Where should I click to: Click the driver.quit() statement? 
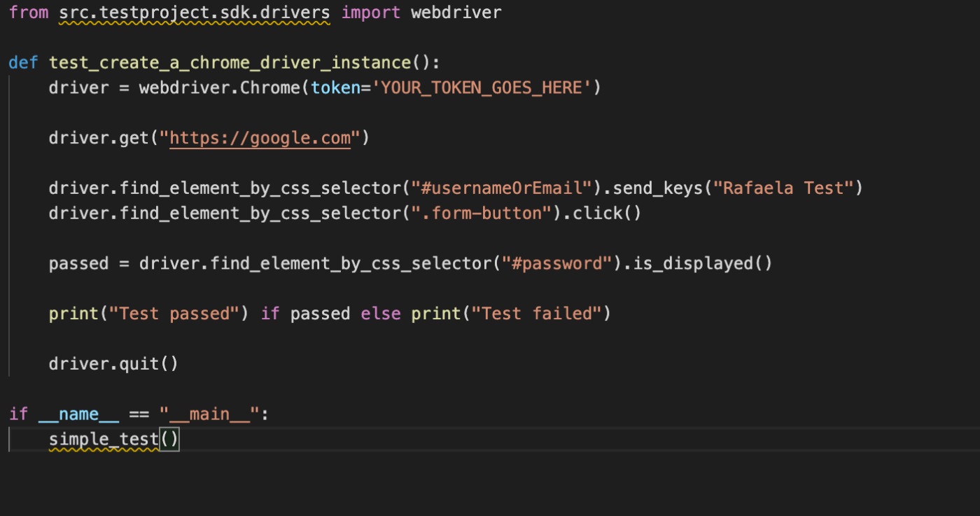(113, 364)
